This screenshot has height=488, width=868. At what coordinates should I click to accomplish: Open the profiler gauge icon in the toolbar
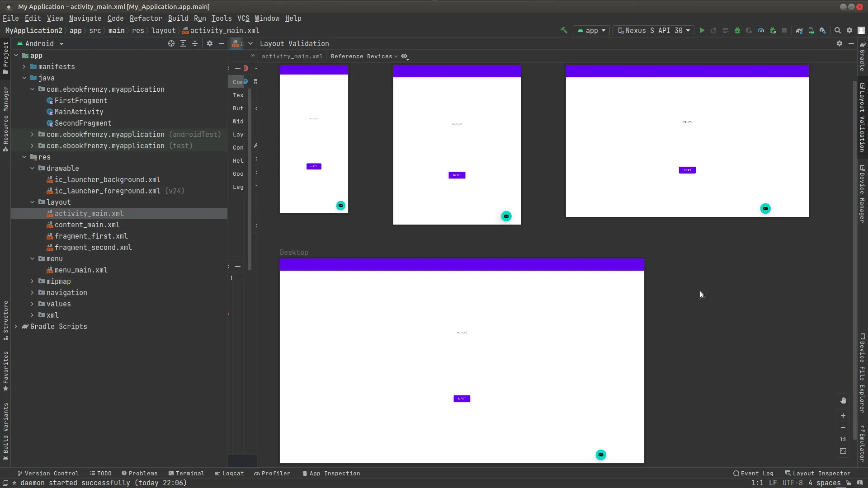tap(761, 30)
